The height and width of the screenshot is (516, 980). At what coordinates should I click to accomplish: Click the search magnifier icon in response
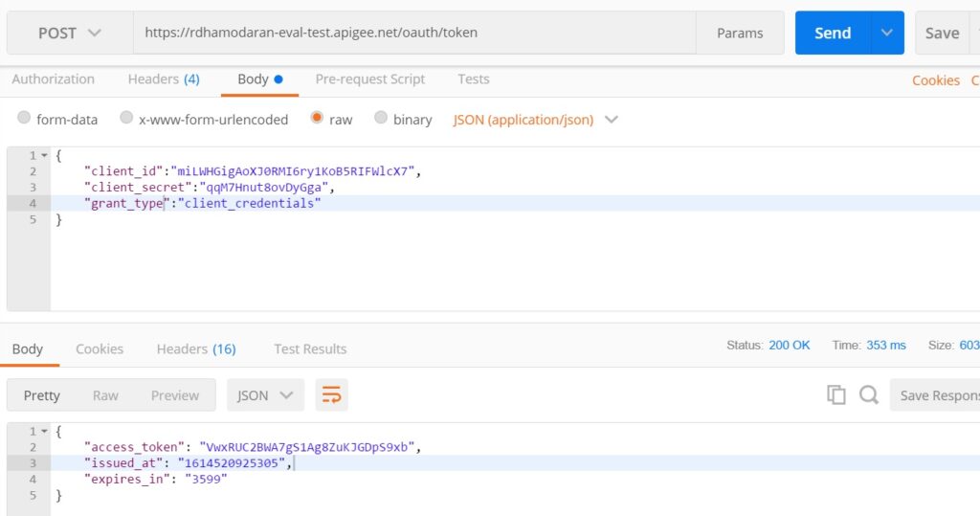click(868, 395)
